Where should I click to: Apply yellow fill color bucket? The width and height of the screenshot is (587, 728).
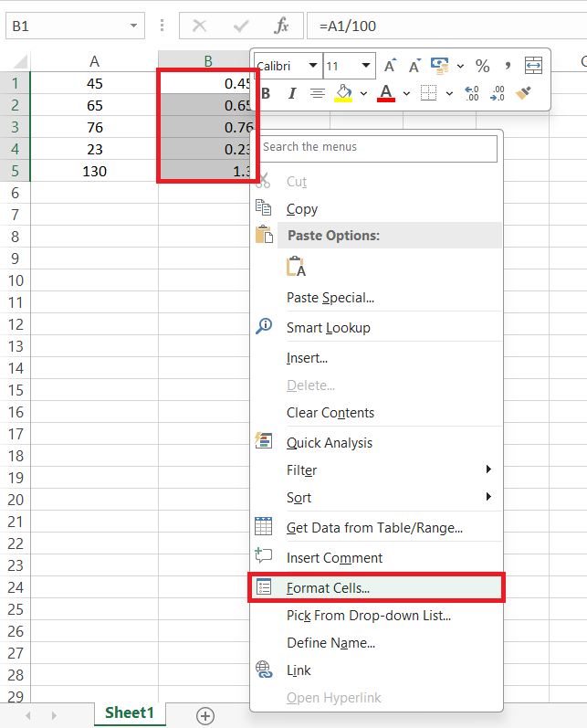click(343, 93)
